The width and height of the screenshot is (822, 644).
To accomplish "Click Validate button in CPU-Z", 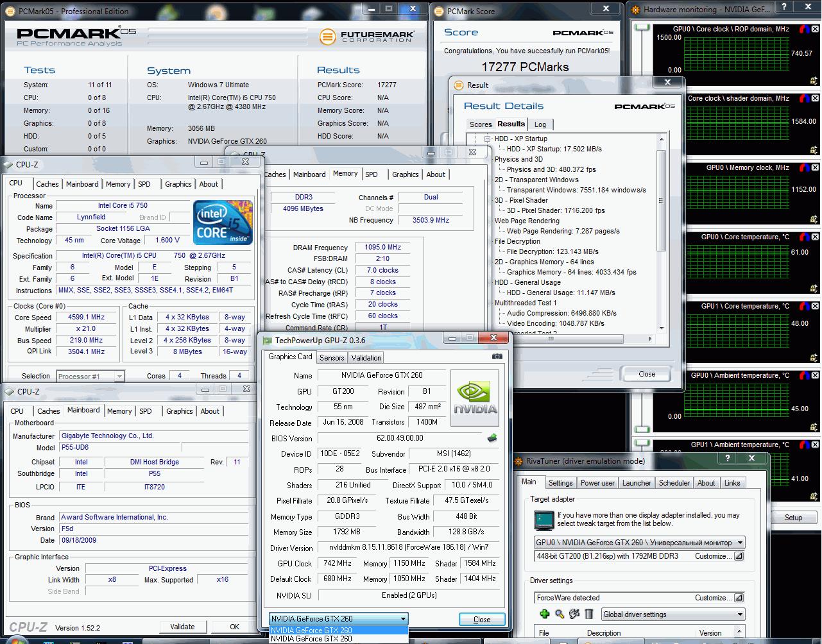I will click(x=182, y=627).
